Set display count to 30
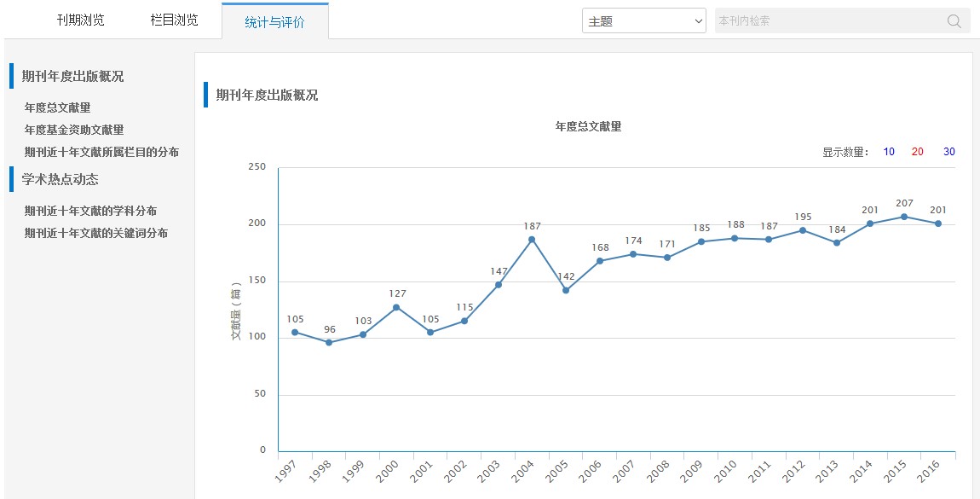 (x=948, y=152)
